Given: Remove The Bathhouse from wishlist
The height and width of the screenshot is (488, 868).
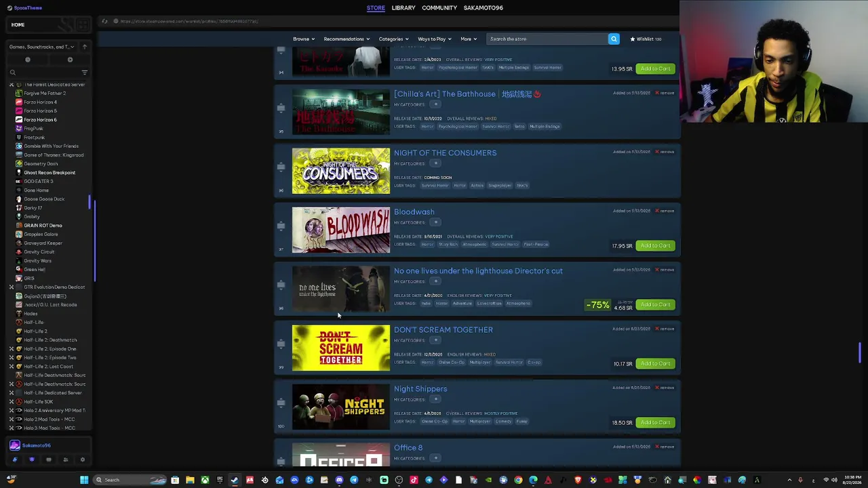Looking at the screenshot, I should 665,93.
